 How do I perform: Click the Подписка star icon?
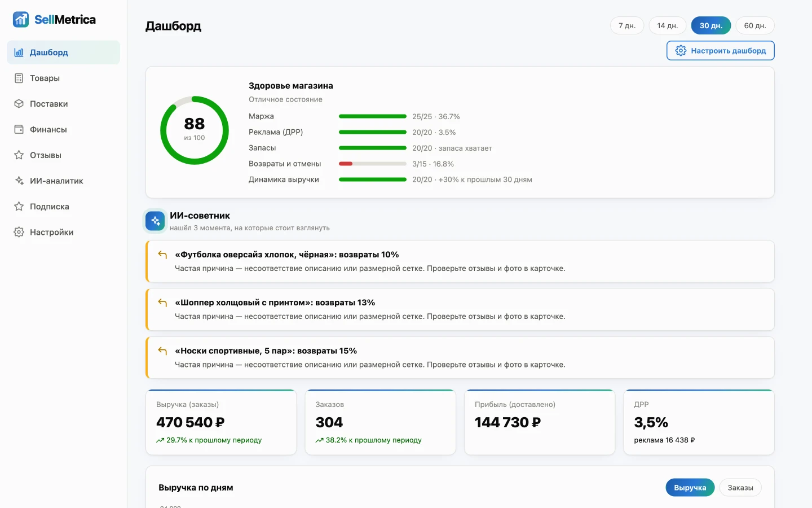(19, 207)
